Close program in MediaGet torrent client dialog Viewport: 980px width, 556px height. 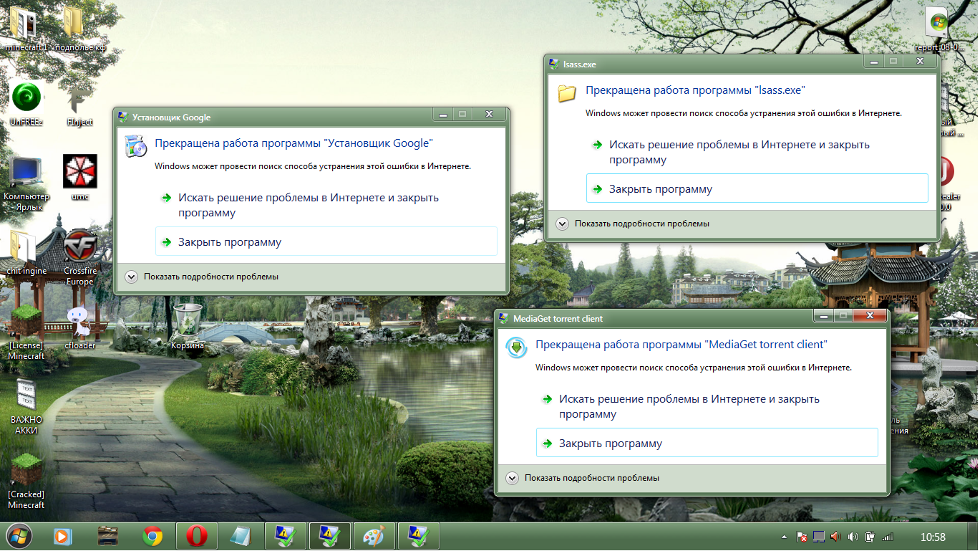click(707, 444)
